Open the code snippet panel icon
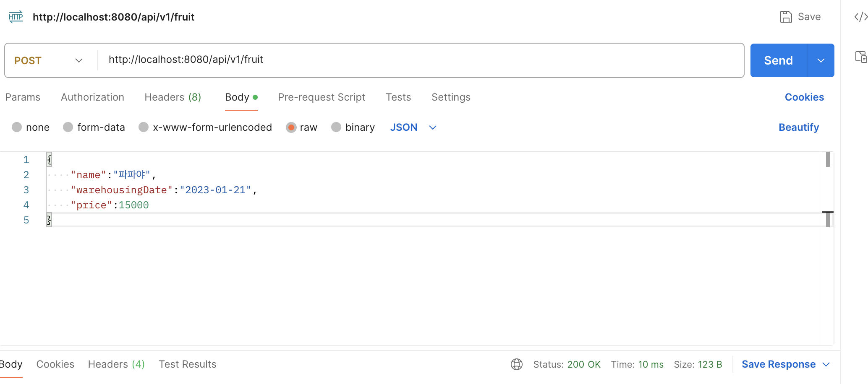 (x=860, y=17)
